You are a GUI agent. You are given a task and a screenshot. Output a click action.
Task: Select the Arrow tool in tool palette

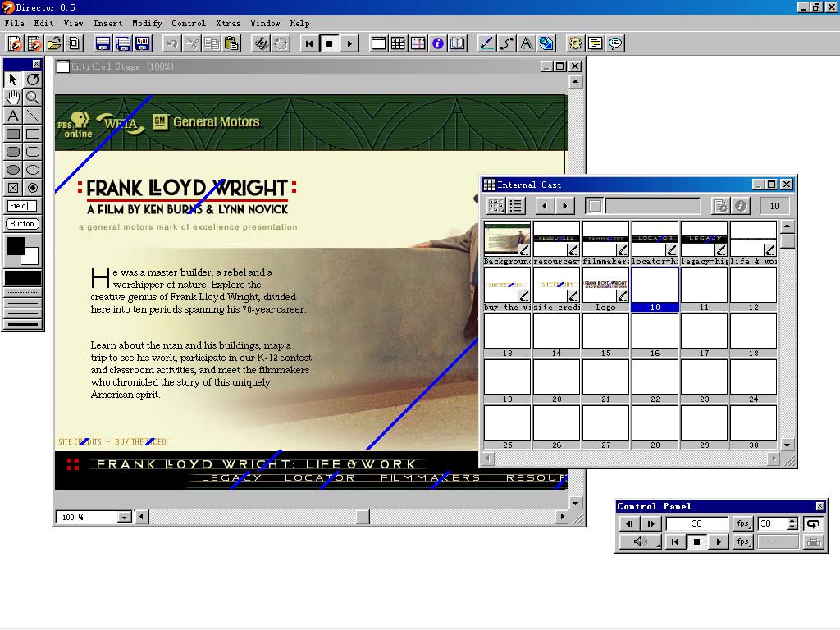[13, 80]
